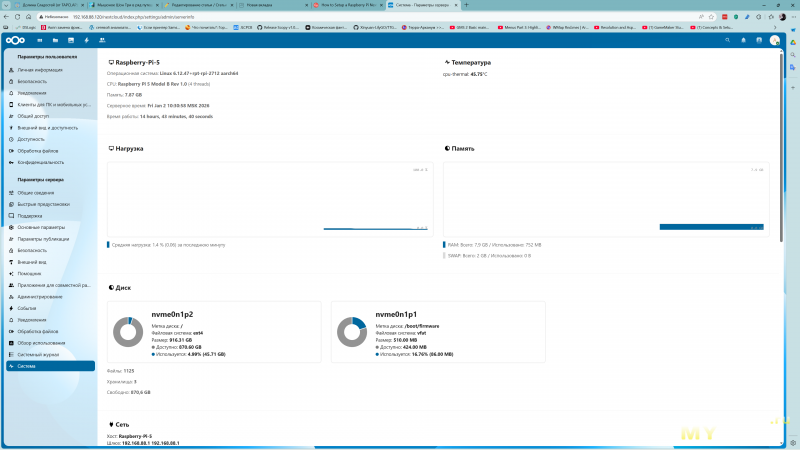Viewport: 800px width, 450px height.
Task: Open the Files app folder icon
Action: (x=55, y=40)
